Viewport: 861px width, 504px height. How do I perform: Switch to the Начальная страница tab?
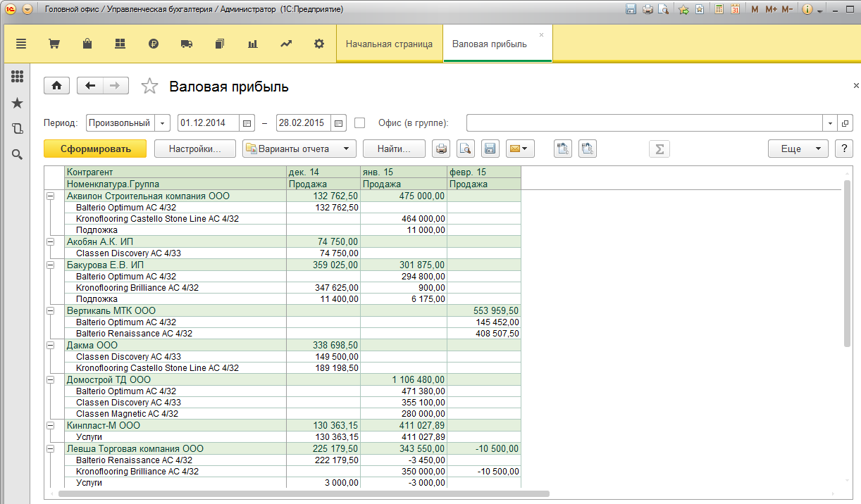(389, 44)
